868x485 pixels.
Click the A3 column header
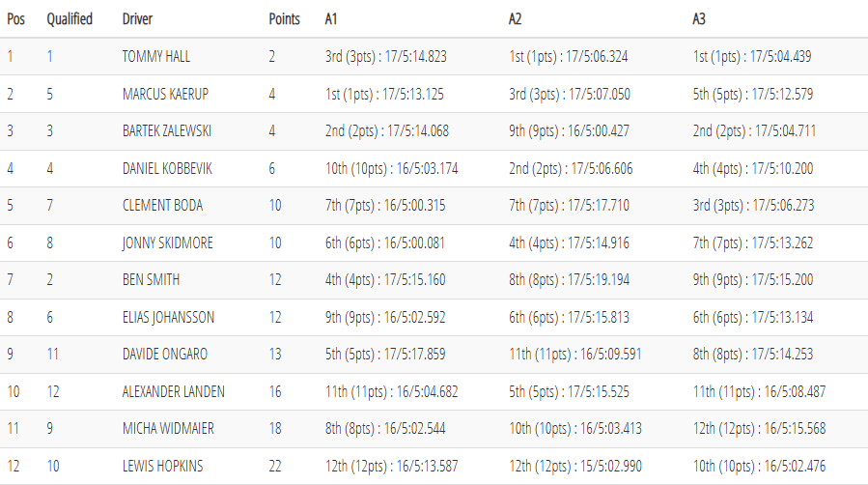coord(699,19)
